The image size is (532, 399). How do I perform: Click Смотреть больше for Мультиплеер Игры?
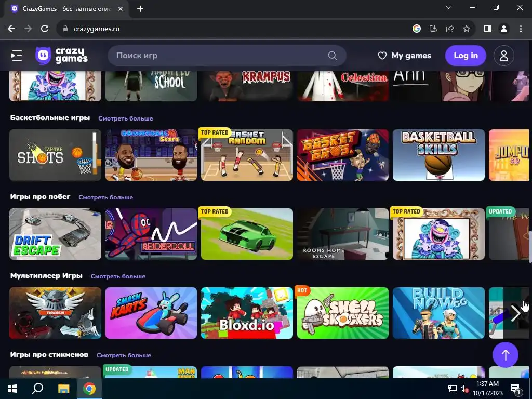(x=118, y=276)
